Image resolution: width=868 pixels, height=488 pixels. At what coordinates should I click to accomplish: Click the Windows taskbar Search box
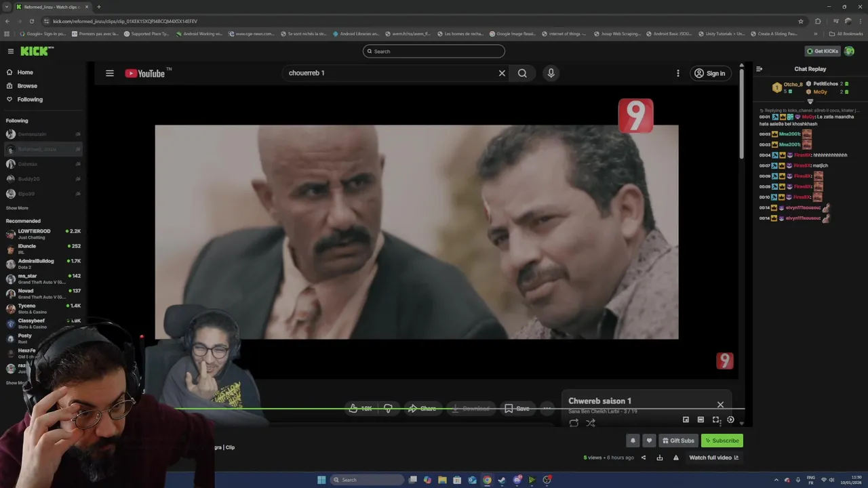(366, 480)
